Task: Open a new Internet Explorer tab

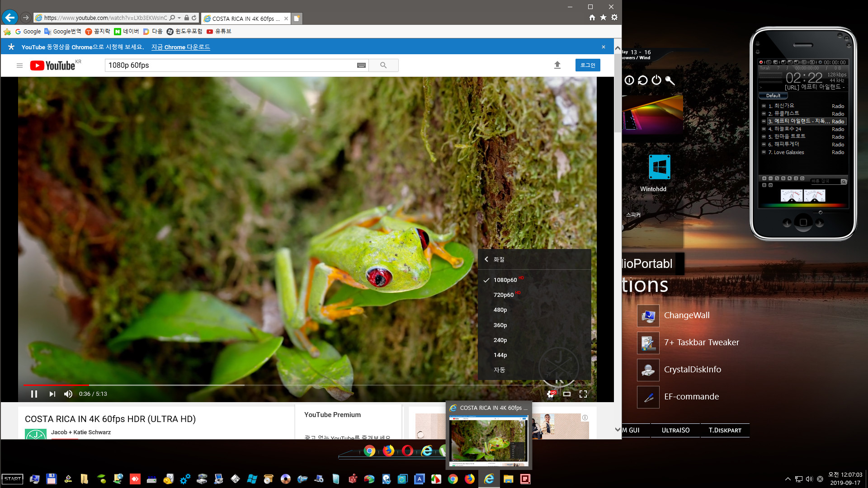Action: tap(297, 19)
